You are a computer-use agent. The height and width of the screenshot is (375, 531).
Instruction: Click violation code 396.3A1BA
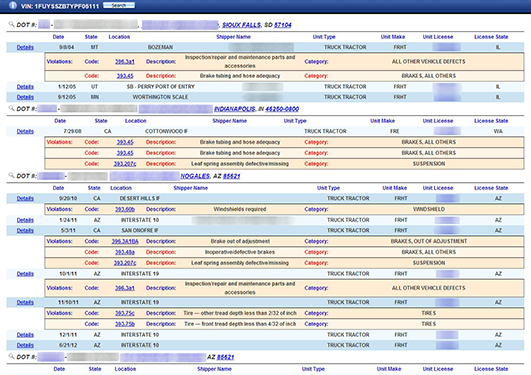pos(125,241)
